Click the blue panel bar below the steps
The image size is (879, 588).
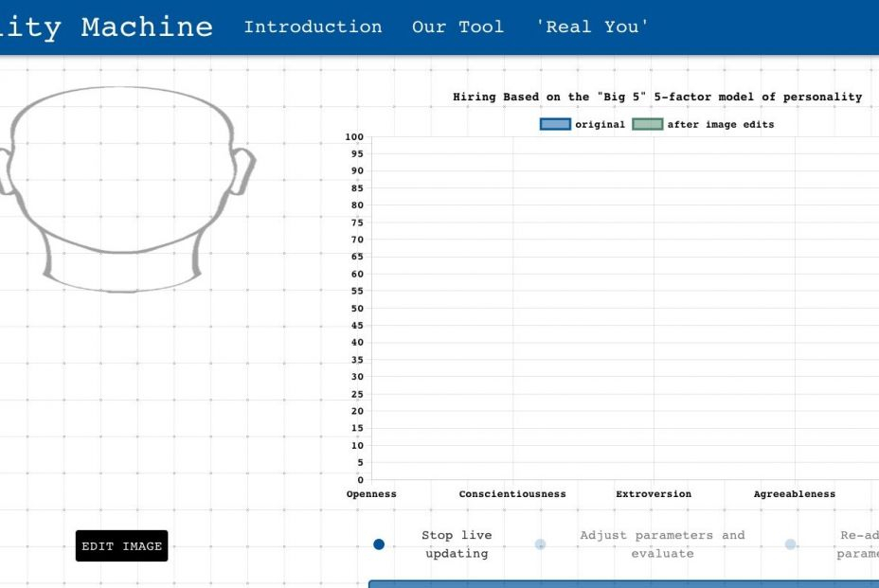623,584
